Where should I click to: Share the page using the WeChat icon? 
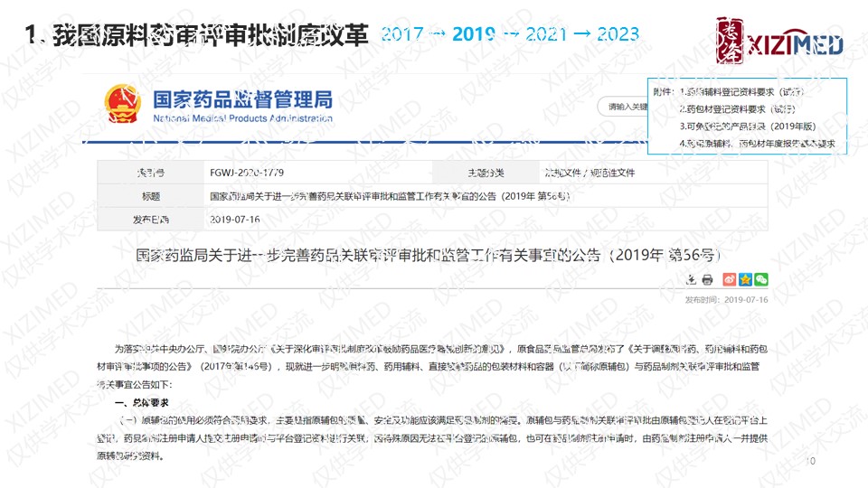(x=761, y=279)
